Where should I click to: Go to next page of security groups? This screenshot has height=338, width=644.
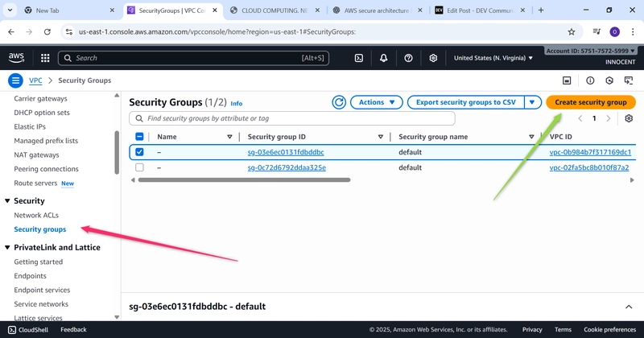609,118
